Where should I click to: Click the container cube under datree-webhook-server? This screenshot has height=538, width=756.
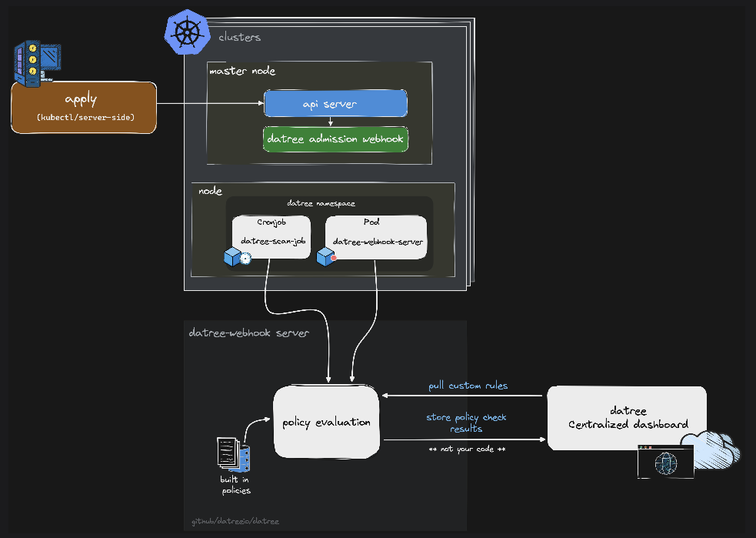[x=326, y=257]
